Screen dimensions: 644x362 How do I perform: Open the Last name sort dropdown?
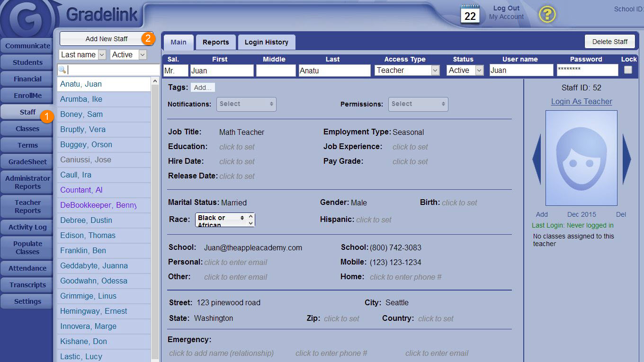tap(82, 55)
